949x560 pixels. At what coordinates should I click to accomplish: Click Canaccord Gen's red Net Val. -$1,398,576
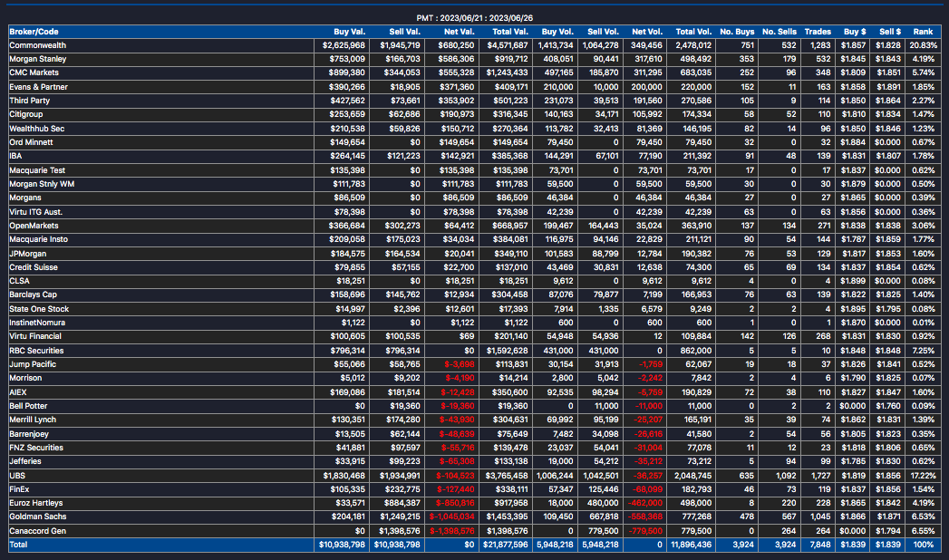click(452, 532)
